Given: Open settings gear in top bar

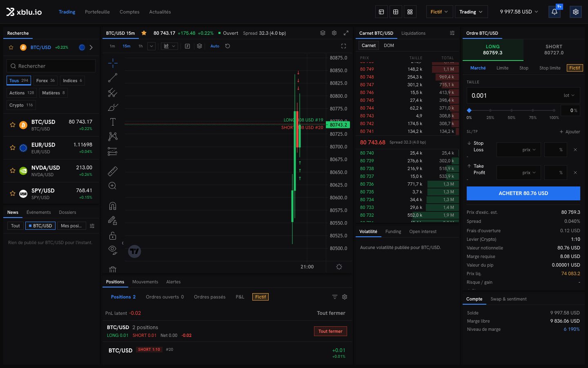Looking at the screenshot, I should (x=576, y=12).
